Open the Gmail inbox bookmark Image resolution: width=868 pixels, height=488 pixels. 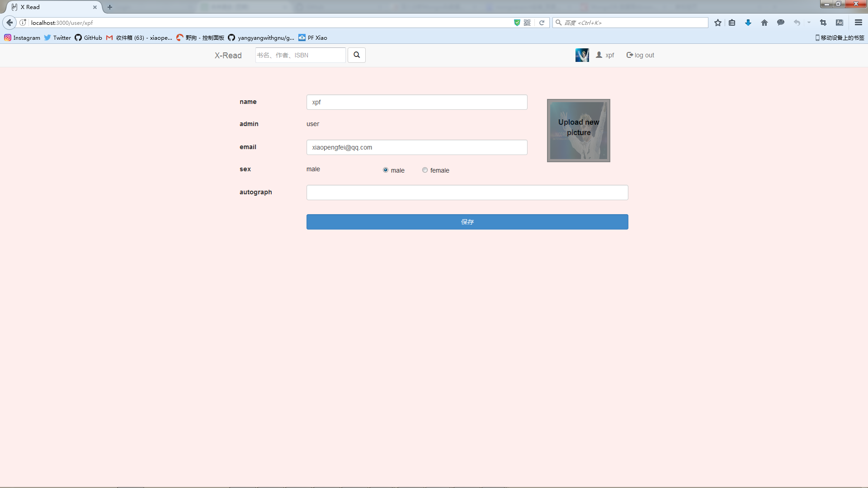[139, 38]
